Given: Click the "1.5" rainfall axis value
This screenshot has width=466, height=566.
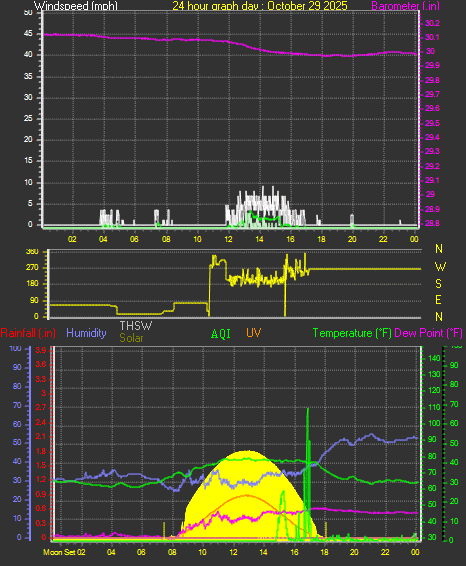Looking at the screenshot, I should point(41,465).
